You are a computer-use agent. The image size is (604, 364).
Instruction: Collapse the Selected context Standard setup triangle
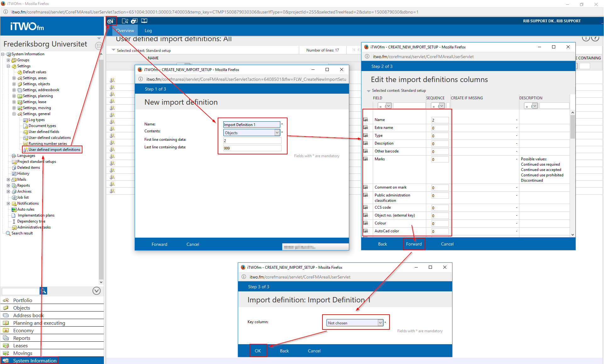point(114,50)
